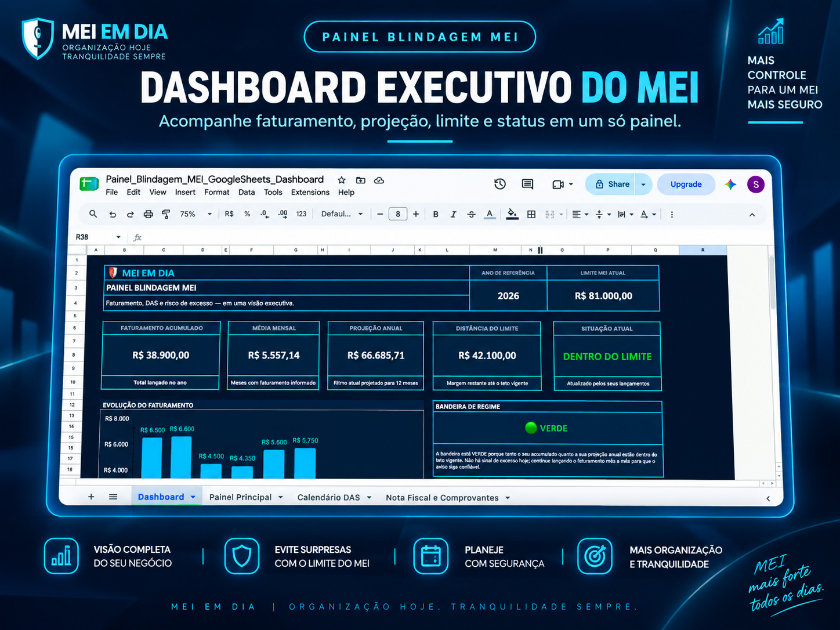Print the spreadsheet
Image resolution: width=840 pixels, height=630 pixels.
tap(149, 214)
